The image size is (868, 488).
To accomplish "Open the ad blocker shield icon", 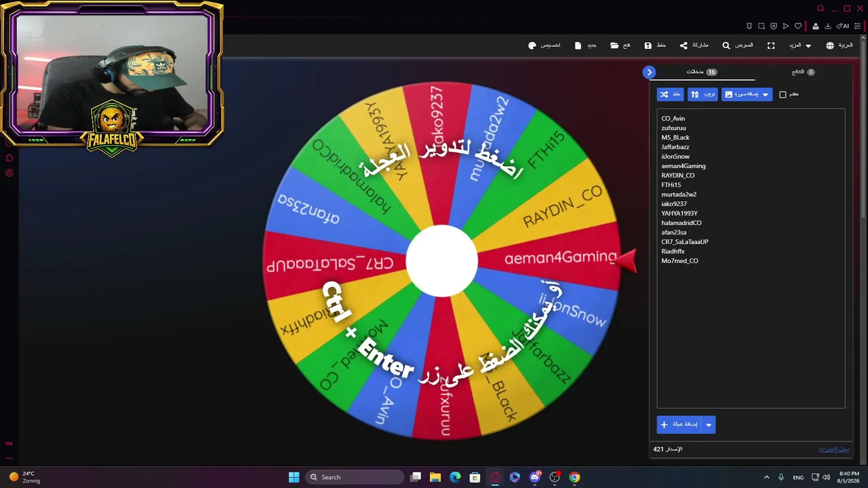I will pyautogui.click(x=774, y=26).
